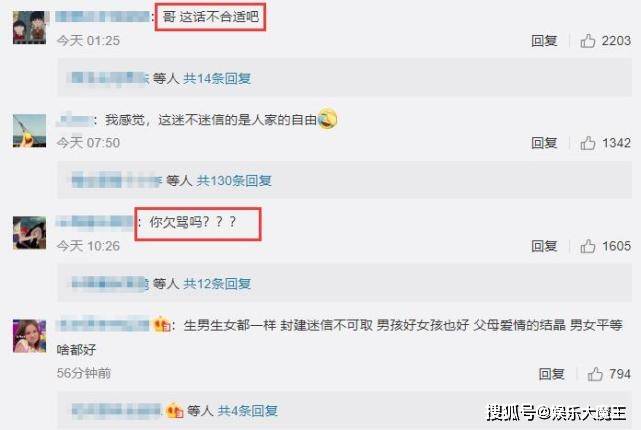641x430 pixels.
Task: Click thumbs-up on the 1342-like comment
Action: click(x=587, y=143)
